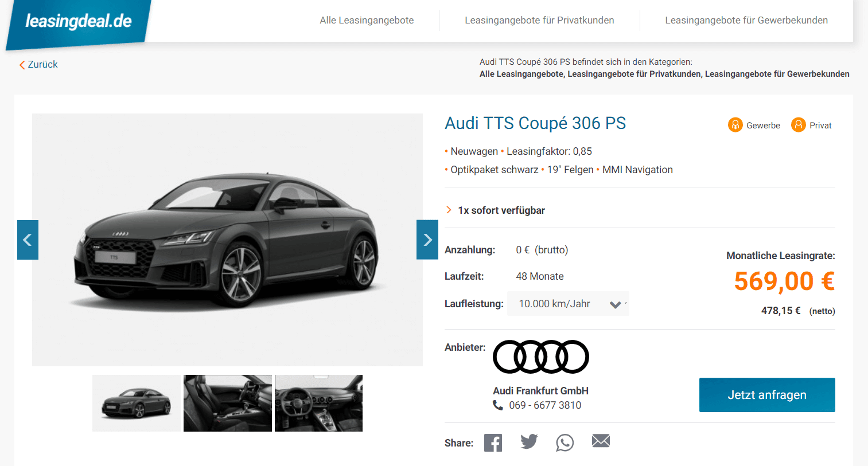Share the offer by email envelope icon
This screenshot has height=466, width=868.
[x=601, y=441]
